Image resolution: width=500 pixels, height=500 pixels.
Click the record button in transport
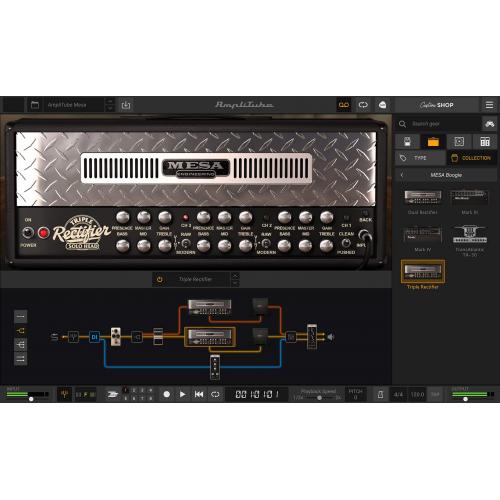tap(167, 394)
